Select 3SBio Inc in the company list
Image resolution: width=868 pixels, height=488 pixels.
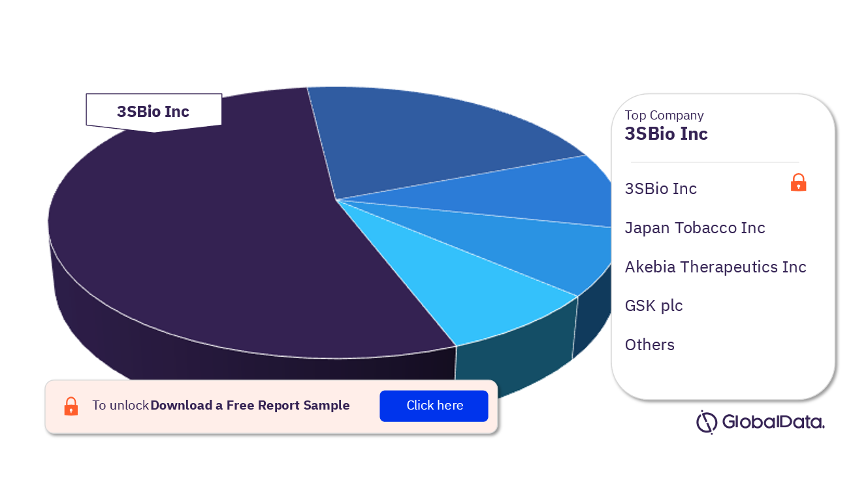click(661, 189)
